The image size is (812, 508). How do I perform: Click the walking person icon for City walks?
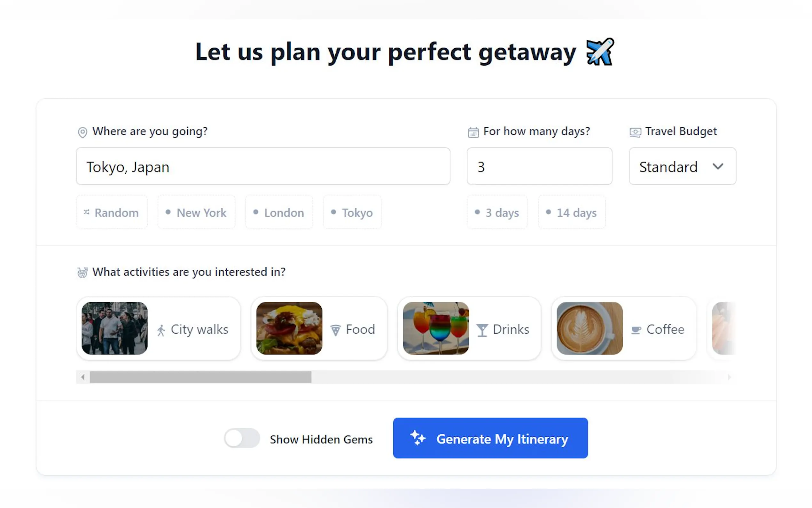[x=161, y=330]
